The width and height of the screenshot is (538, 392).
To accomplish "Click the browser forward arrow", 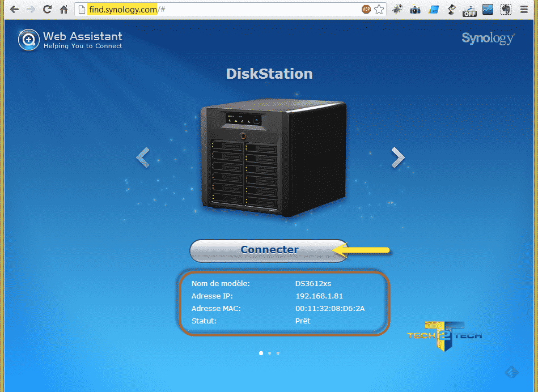I will [31, 9].
